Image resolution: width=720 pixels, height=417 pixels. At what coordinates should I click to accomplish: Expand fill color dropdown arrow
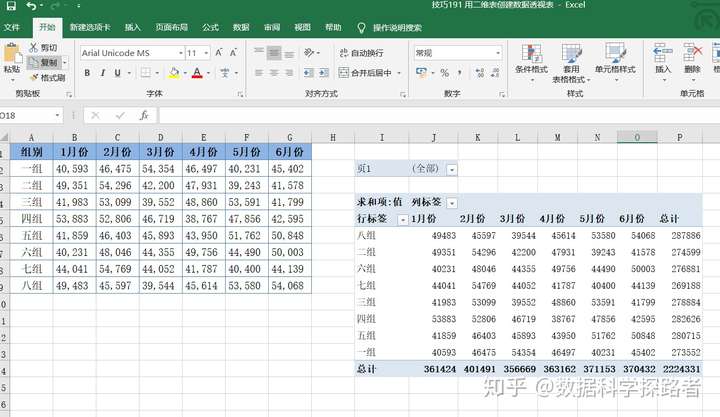click(185, 73)
